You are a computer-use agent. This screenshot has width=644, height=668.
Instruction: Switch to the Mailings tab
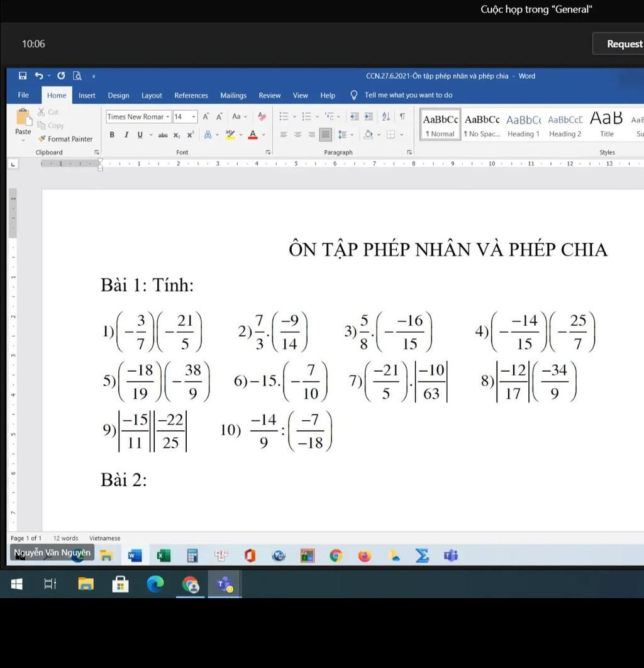(x=233, y=96)
